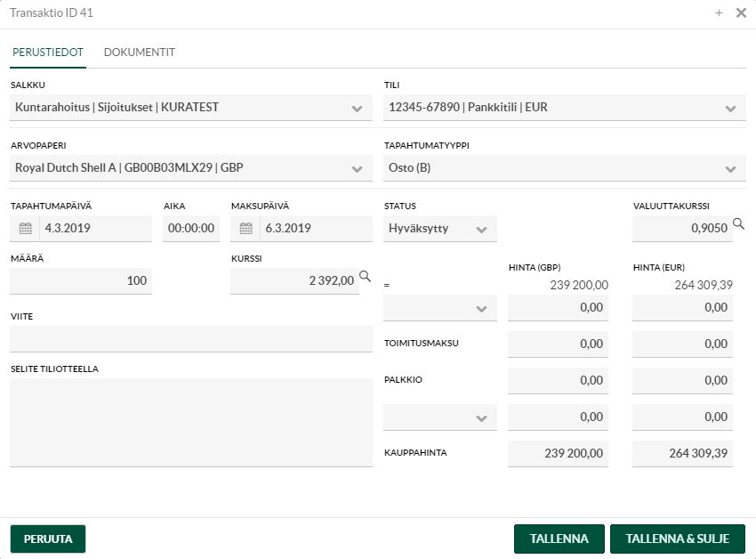Open the Maksupäivä calendar picker icon

(245, 229)
